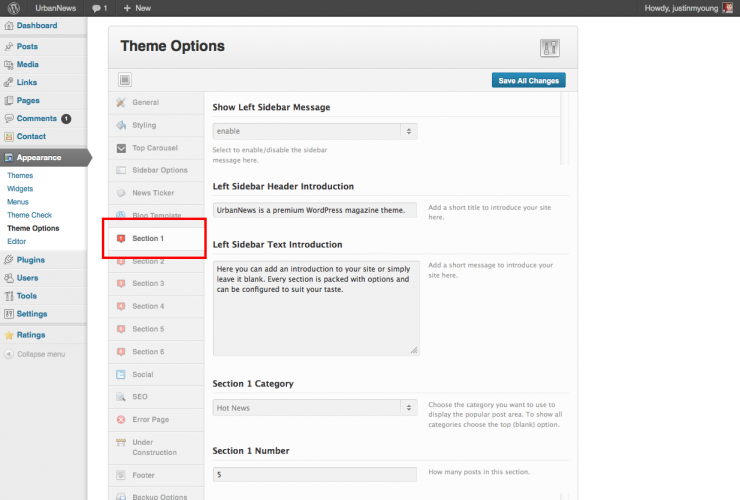The height and width of the screenshot is (500, 740).
Task: Click the expand-all icon below Theme Options title
Action: point(125,80)
